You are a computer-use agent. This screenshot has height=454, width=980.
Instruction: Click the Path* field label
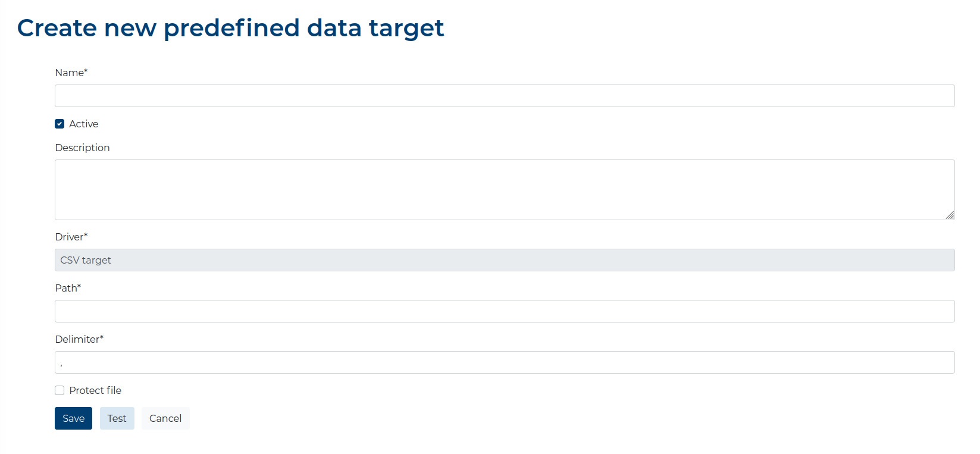pyautogui.click(x=68, y=288)
